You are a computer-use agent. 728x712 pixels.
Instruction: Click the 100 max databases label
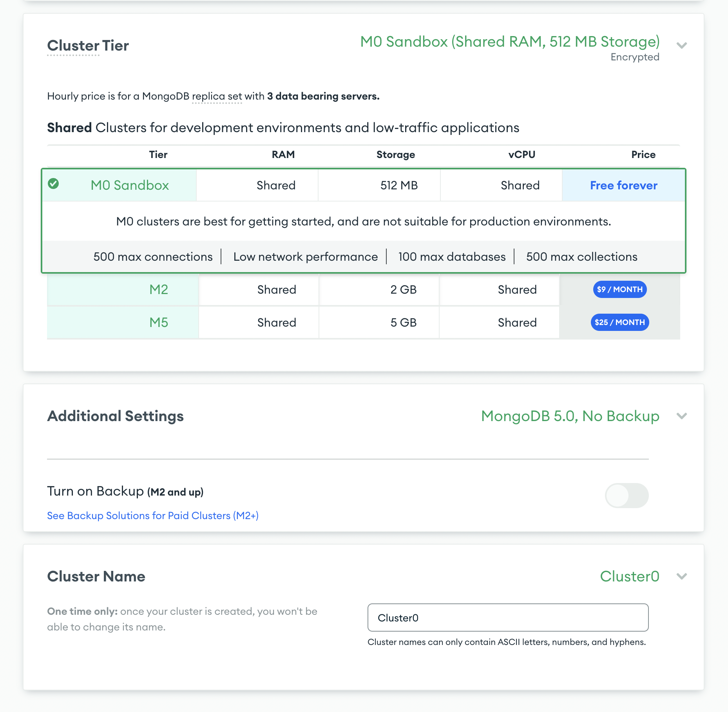(x=452, y=257)
